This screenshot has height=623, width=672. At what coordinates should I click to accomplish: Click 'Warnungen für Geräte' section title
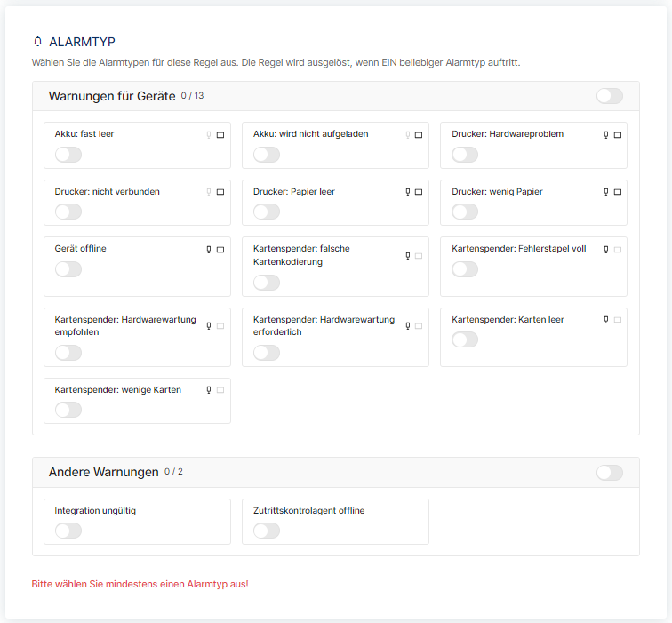112,96
